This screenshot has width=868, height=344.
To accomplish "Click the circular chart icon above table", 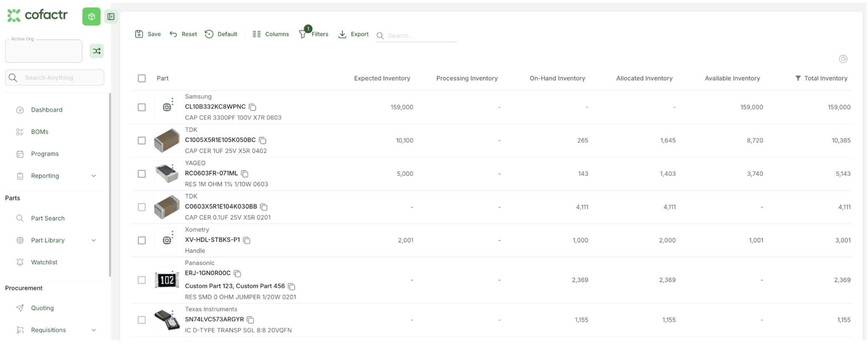I will tap(843, 59).
